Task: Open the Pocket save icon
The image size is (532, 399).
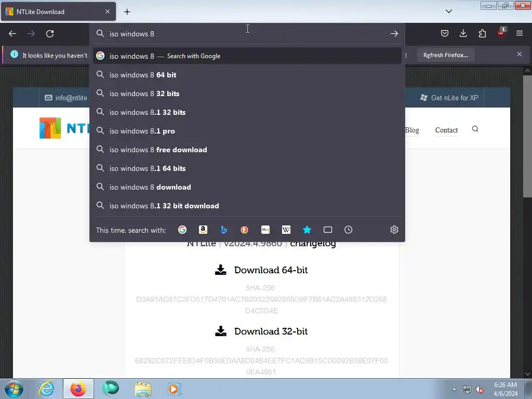Action: click(445, 33)
